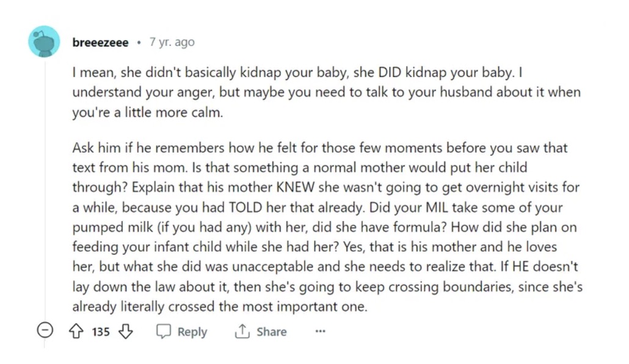Click the Reply speech bubble icon

point(164,332)
